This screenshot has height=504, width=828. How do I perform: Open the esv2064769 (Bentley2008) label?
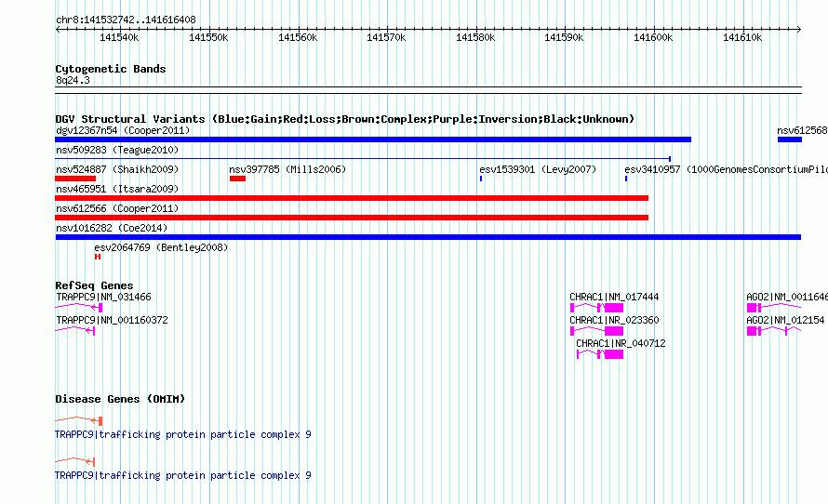[x=161, y=247]
